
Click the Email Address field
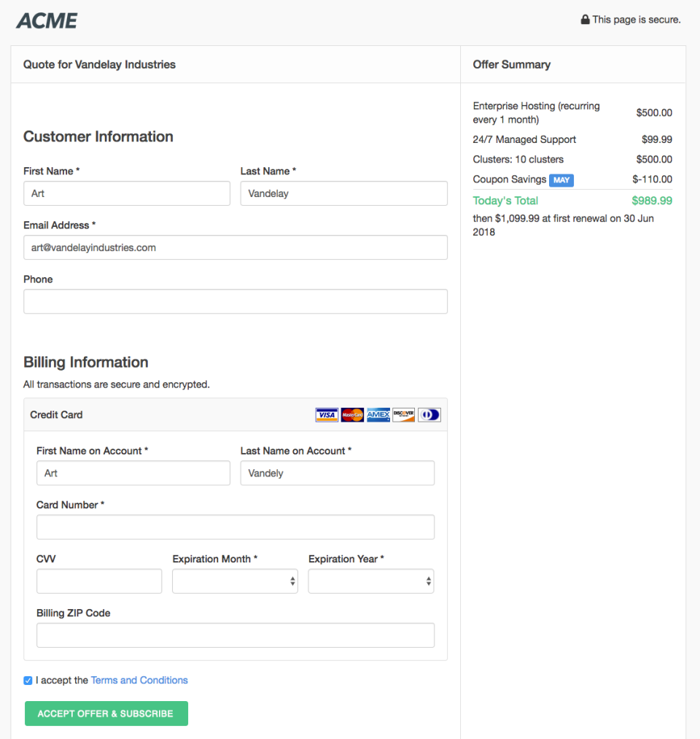pos(236,247)
